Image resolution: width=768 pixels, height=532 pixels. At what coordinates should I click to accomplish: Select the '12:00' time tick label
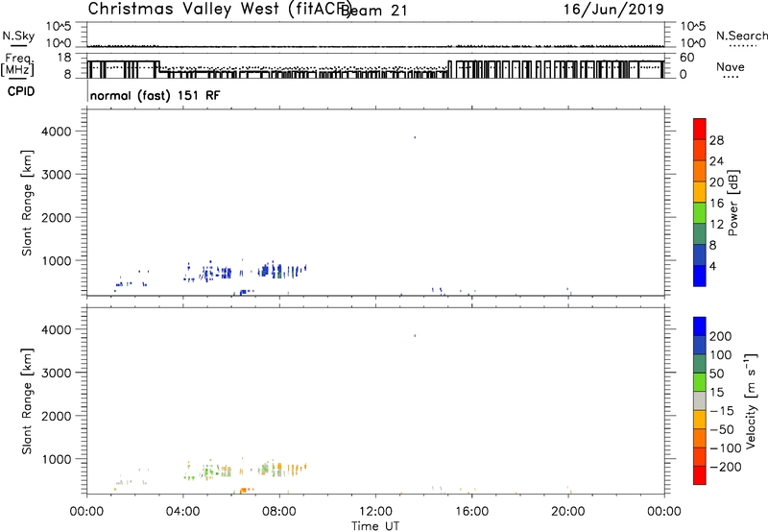click(375, 512)
